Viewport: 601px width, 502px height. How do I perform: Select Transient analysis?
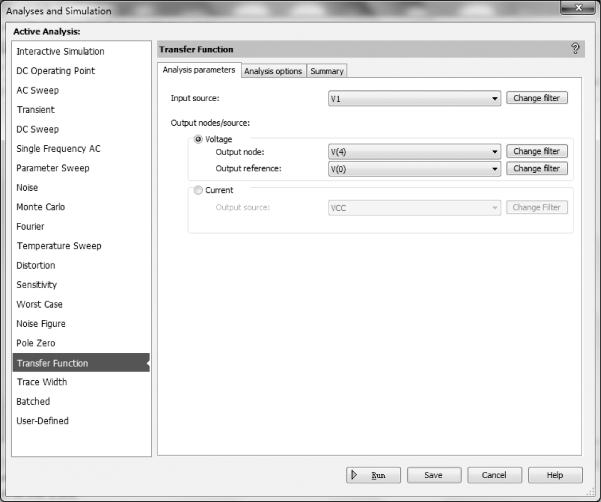(81, 110)
